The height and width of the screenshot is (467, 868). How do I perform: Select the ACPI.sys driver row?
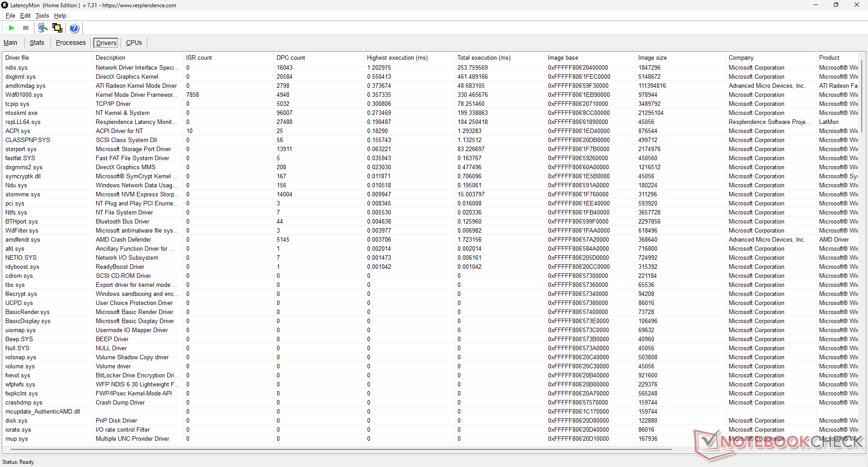coord(430,131)
